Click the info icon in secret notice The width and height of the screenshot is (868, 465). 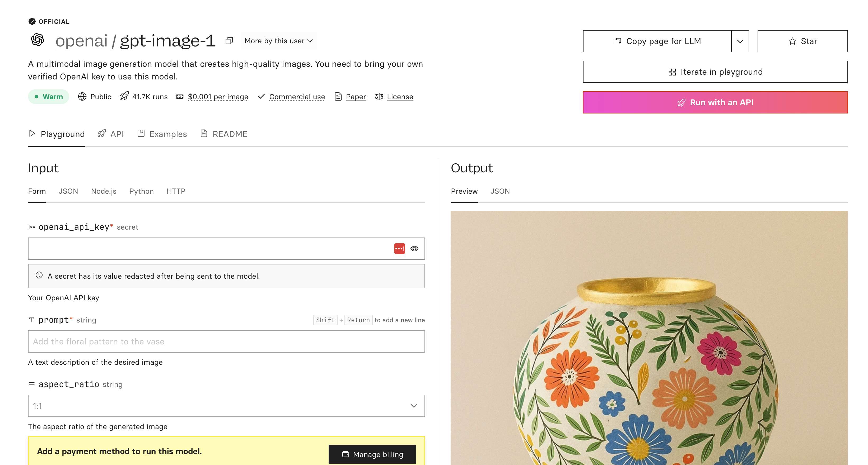(39, 276)
